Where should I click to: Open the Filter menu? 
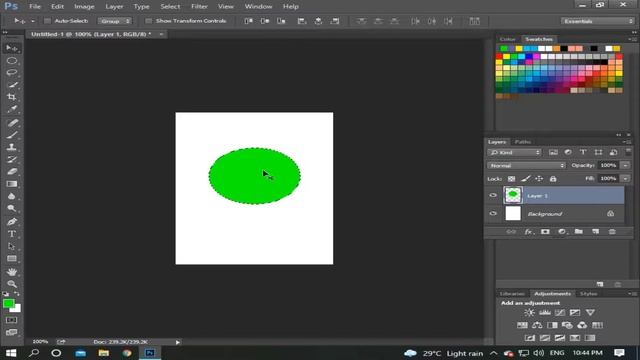(199, 7)
